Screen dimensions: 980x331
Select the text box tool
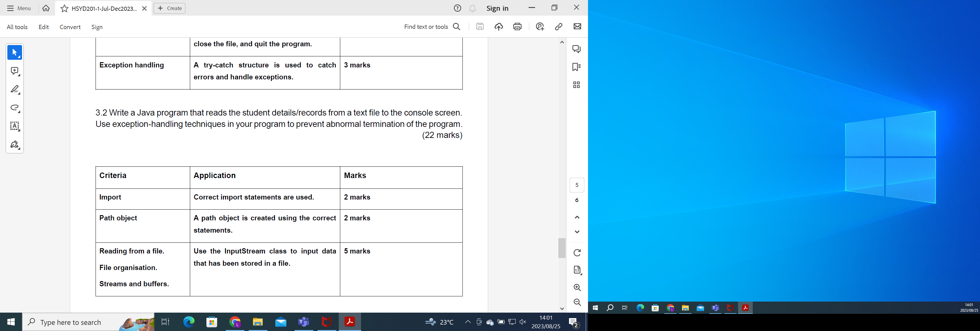14,126
